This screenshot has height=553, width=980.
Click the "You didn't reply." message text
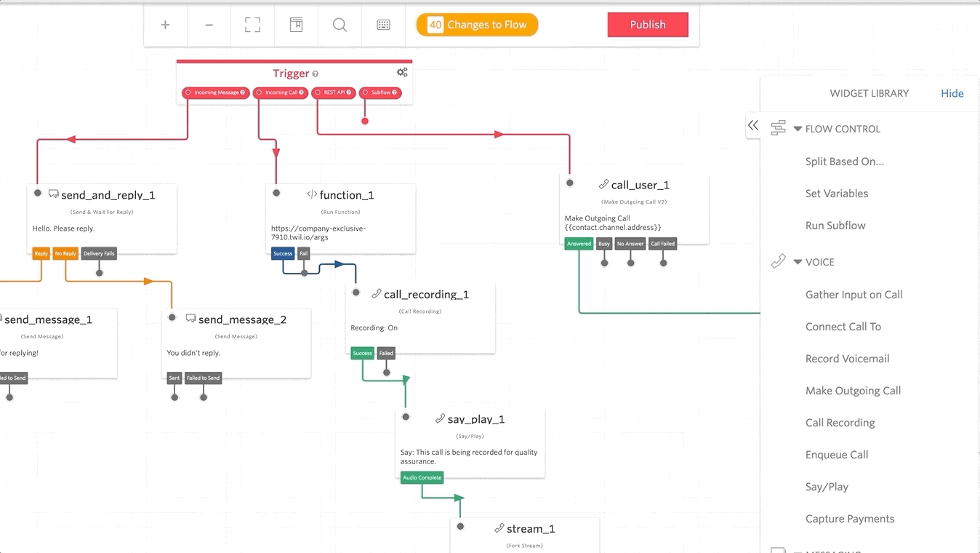pos(193,353)
